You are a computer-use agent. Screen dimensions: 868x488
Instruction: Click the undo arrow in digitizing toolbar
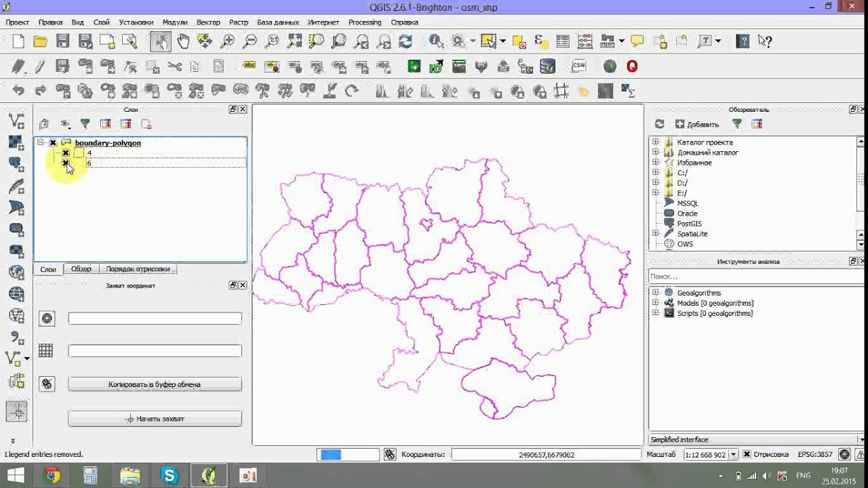(x=18, y=91)
